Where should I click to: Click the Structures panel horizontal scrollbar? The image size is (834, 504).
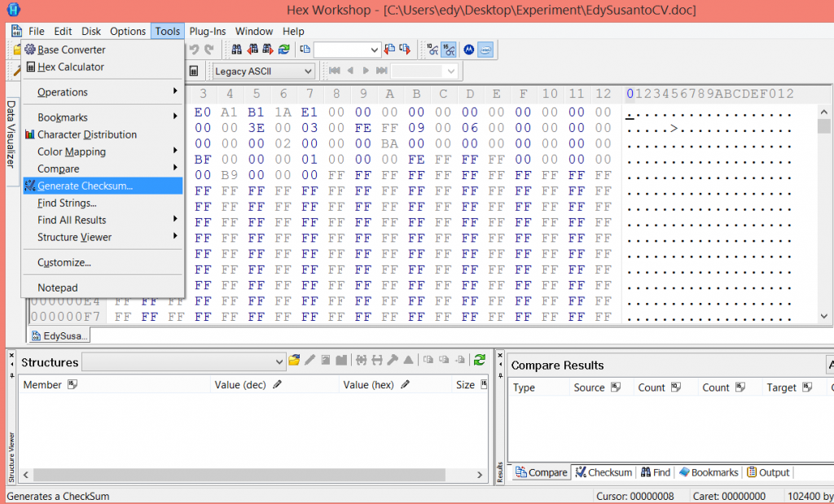click(x=244, y=474)
